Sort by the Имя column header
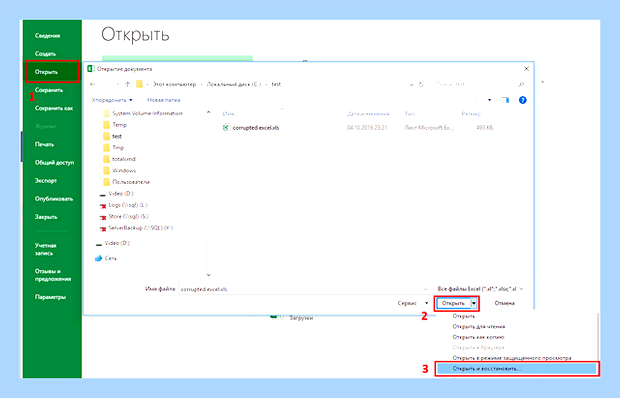Viewport: 620px width, 398px height. tap(228, 114)
